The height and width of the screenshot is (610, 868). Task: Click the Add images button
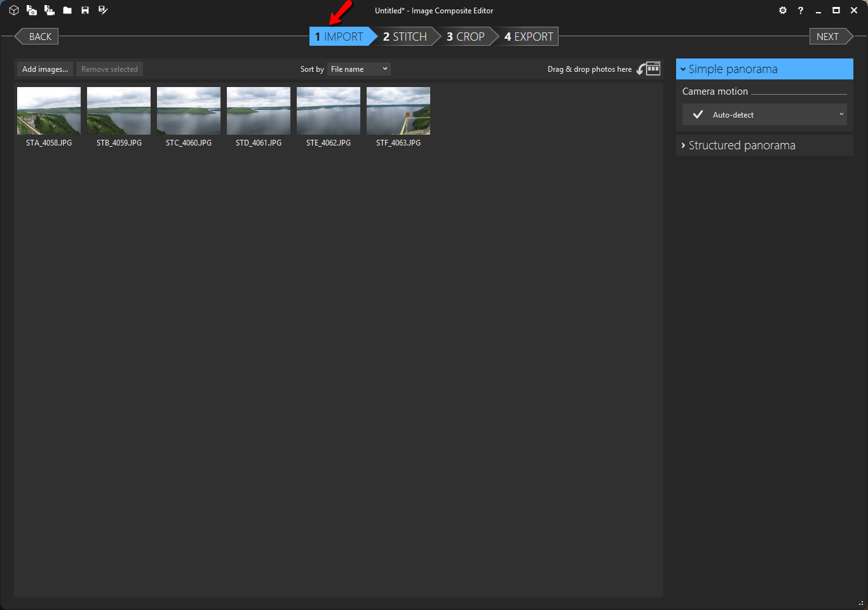coord(45,69)
